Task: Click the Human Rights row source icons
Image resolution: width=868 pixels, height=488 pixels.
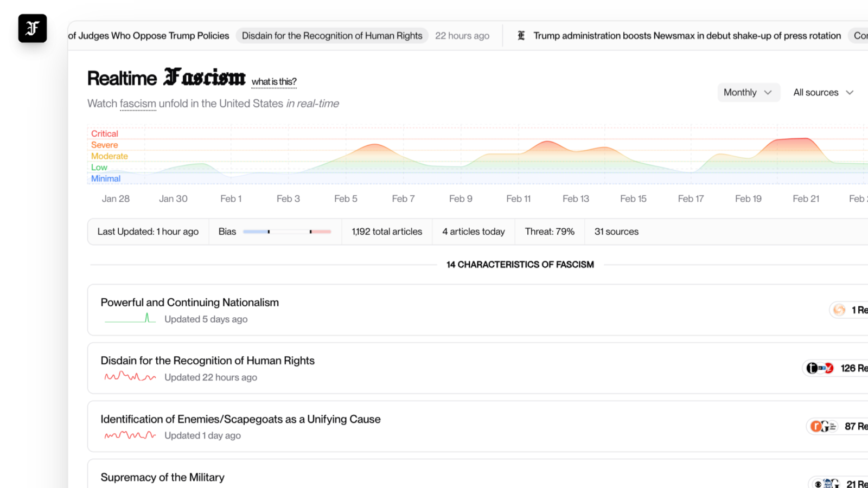Action: [x=820, y=368]
